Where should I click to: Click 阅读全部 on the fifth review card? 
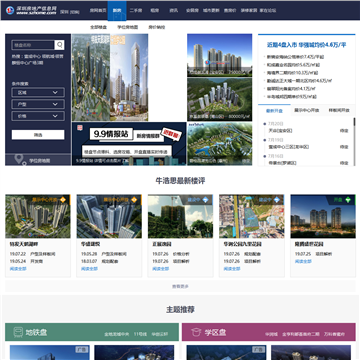303,261
